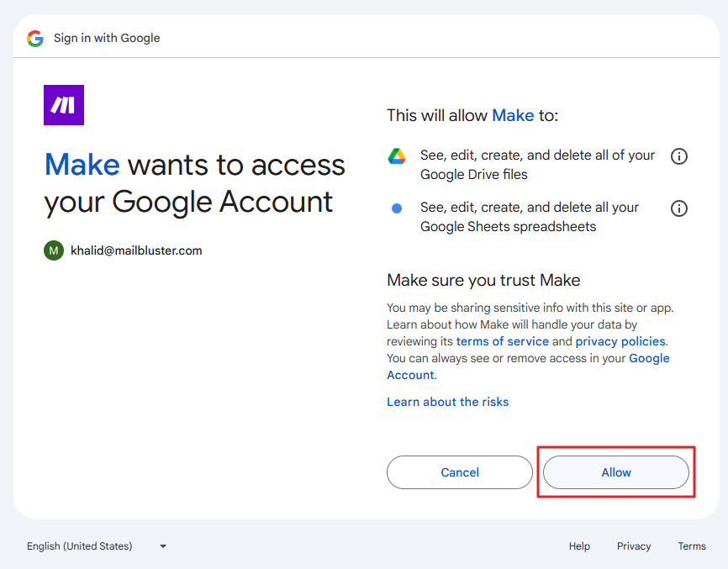The image size is (728, 569).
Task: Click the Google Drive icon
Action: [x=397, y=156]
